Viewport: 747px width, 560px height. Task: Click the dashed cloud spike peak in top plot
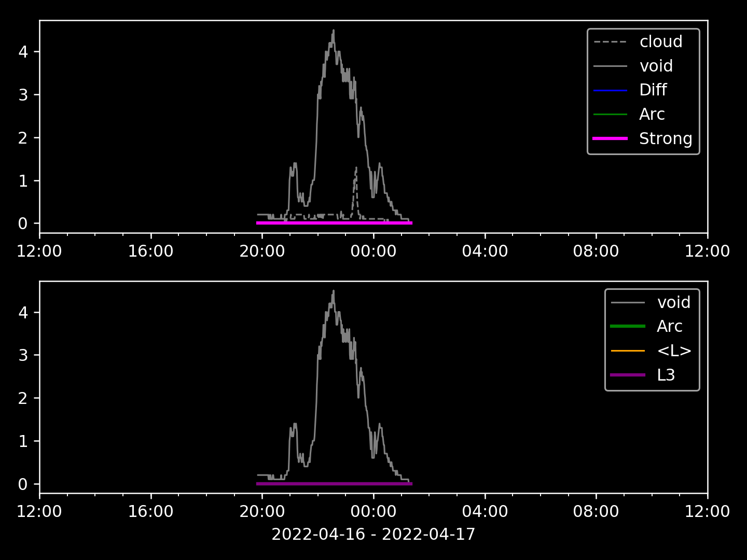[356, 168]
